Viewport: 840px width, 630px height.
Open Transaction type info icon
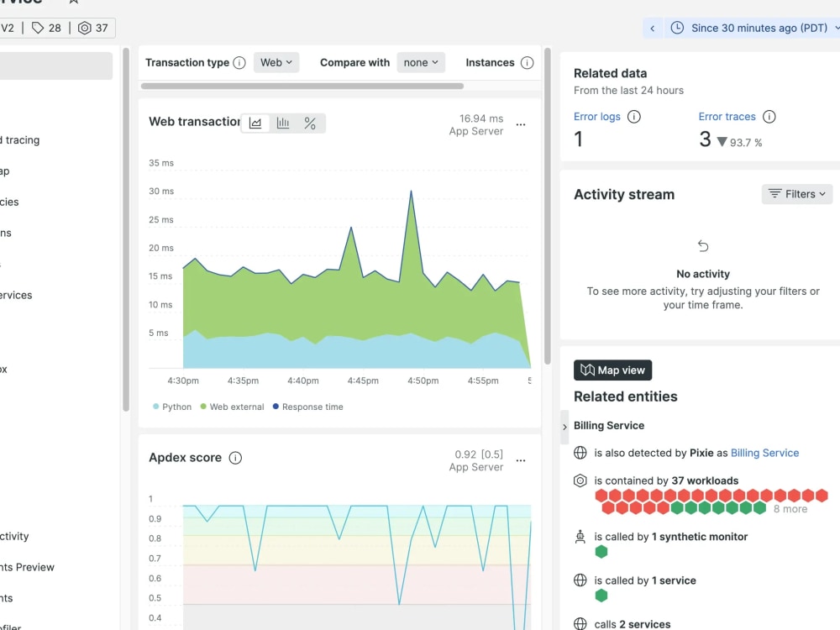click(239, 63)
